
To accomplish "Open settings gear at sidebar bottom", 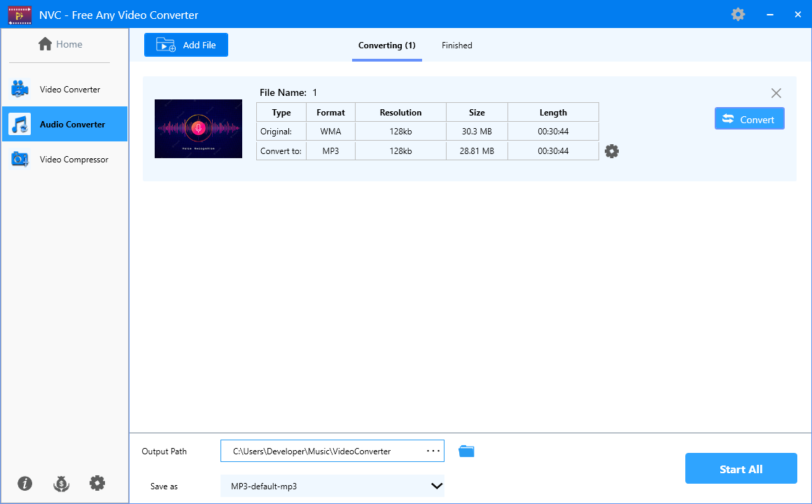I will (x=97, y=483).
